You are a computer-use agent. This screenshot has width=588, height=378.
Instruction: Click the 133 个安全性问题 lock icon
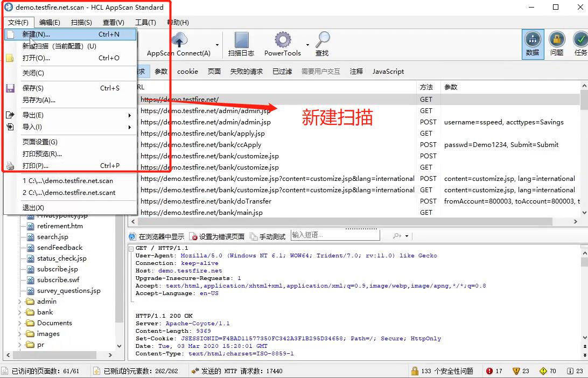[x=415, y=371]
